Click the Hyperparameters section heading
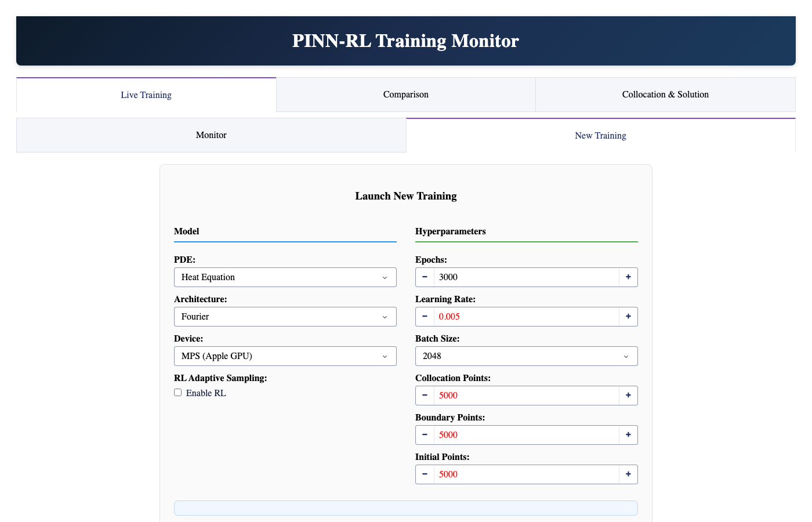Viewport: 812px width, 522px height. [x=451, y=231]
